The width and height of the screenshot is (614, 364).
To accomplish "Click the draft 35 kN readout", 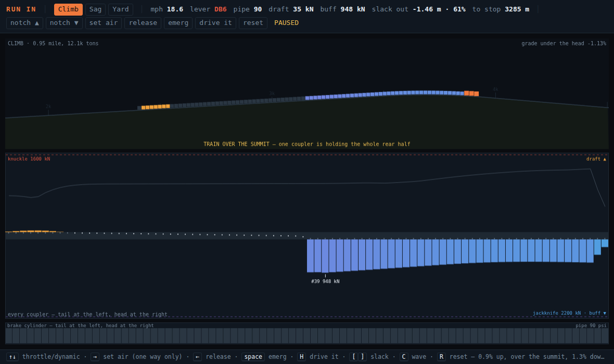I will pyautogui.click(x=291, y=9).
